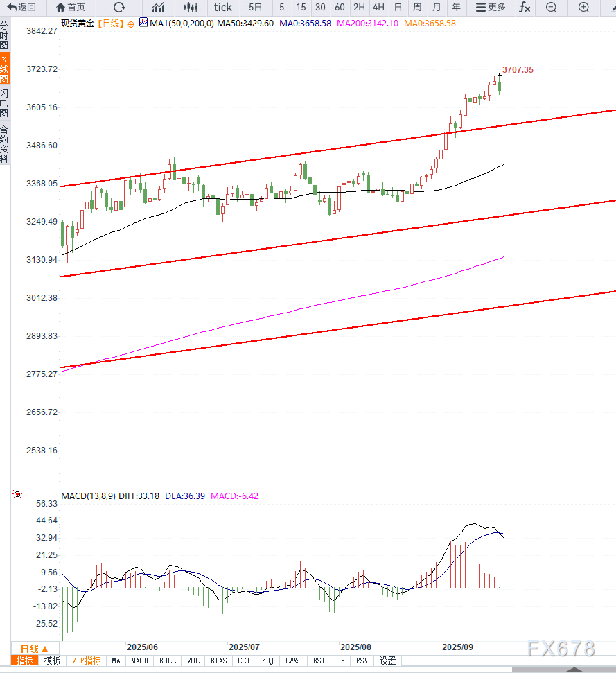The height and width of the screenshot is (673, 616).
Task: Click the orange circle icon beside 日线
Action: pyautogui.click(x=131, y=24)
